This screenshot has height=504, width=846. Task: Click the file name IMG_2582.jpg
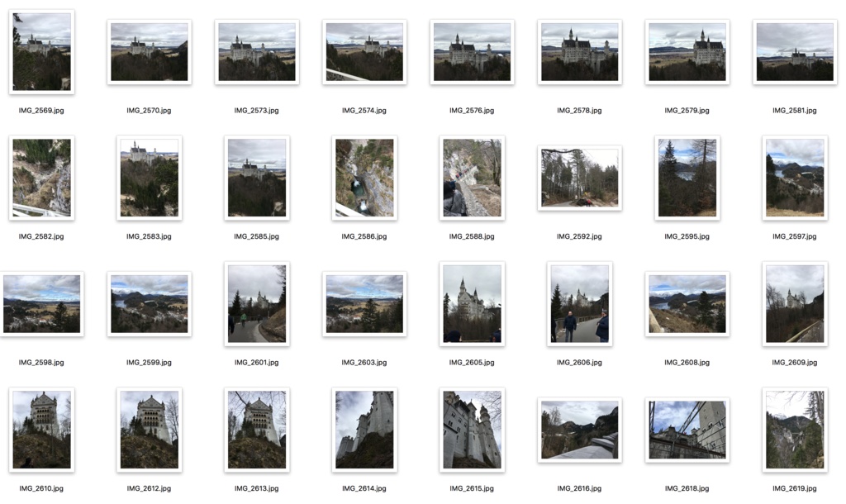point(41,236)
